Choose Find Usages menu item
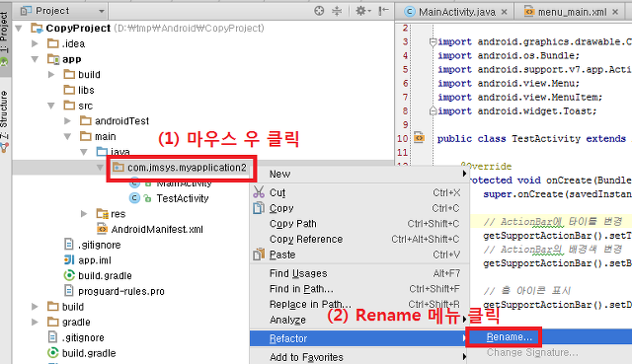Image resolution: width=632 pixels, height=364 pixels. (x=359, y=273)
